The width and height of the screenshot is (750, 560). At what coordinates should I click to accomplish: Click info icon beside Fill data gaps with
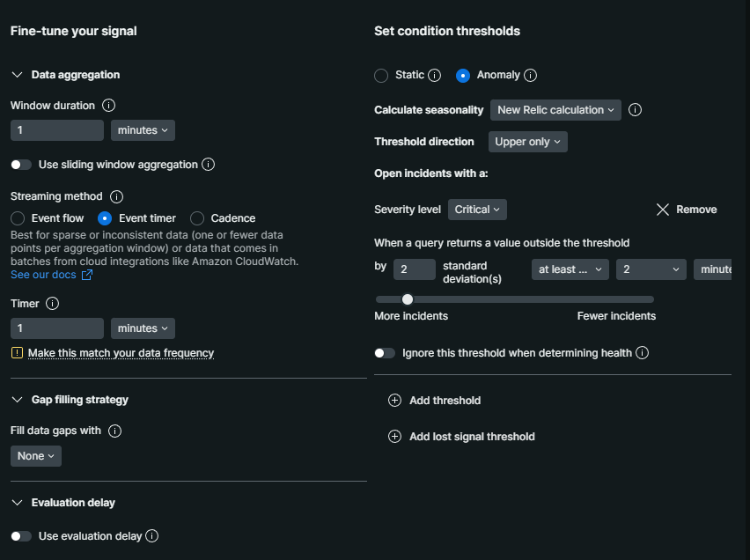114,431
